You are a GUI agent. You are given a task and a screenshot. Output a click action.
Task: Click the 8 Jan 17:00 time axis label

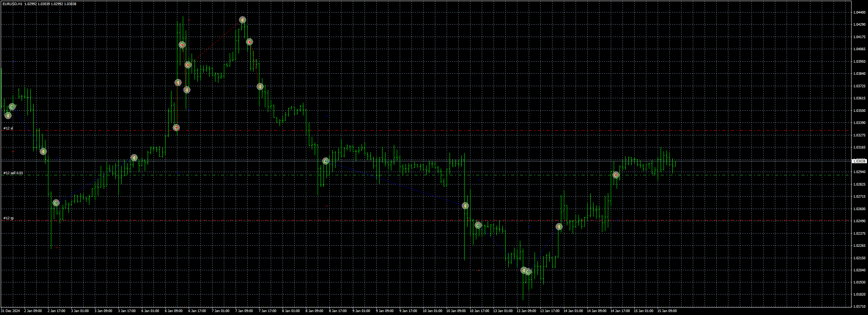click(338, 311)
